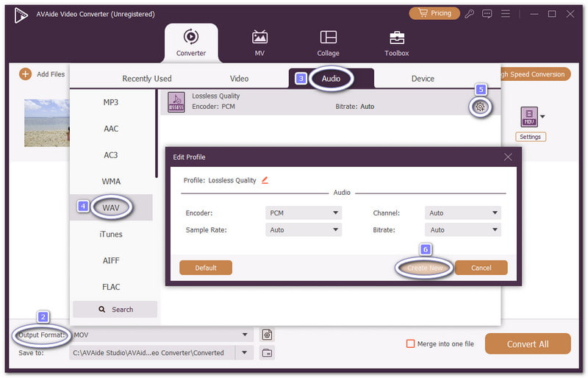Image resolution: width=588 pixels, height=378 pixels.
Task: Choose WMA in the format list
Action: pyautogui.click(x=111, y=182)
